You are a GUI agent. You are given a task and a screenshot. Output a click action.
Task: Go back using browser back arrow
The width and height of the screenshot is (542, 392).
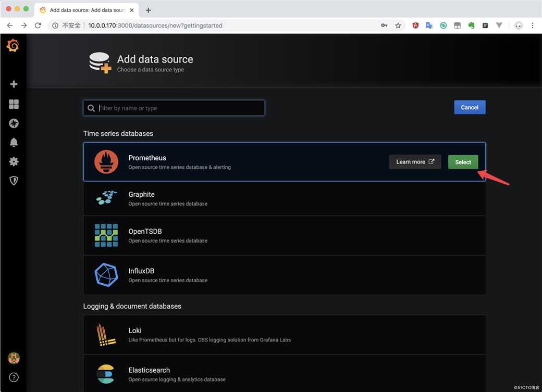tap(10, 25)
